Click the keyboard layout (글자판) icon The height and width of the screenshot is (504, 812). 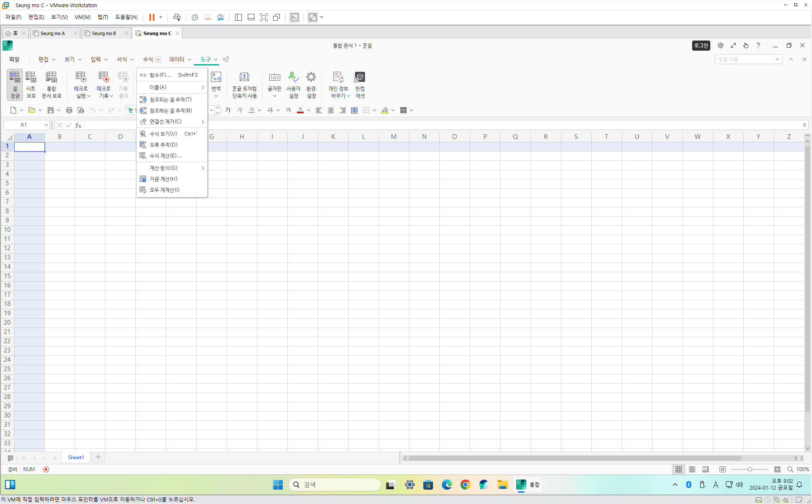pyautogui.click(x=274, y=85)
